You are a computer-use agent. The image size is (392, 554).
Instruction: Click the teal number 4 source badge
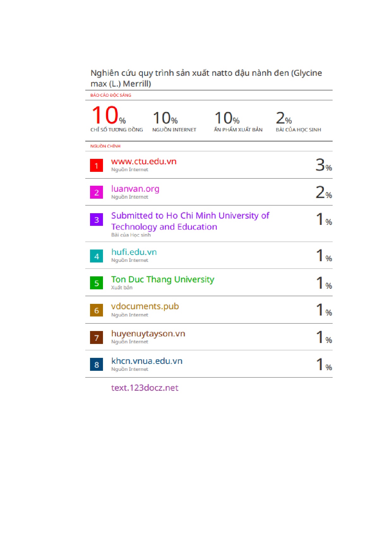tap(96, 256)
